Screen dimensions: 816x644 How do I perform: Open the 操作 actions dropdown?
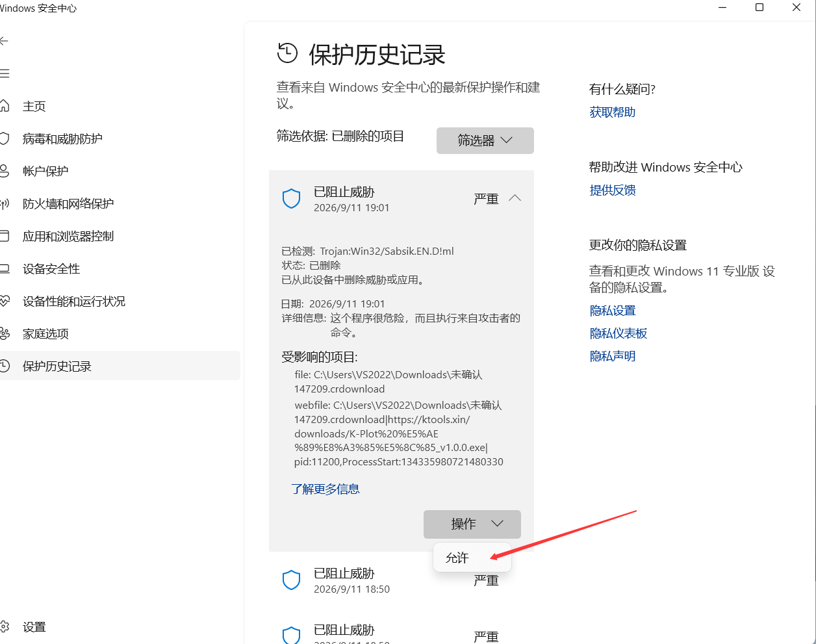click(472, 524)
